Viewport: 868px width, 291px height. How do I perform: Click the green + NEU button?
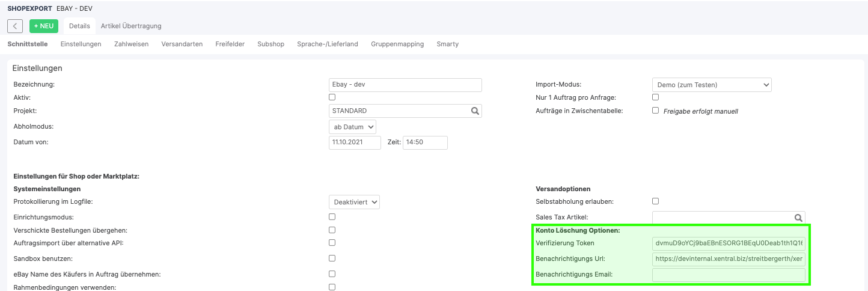[44, 26]
